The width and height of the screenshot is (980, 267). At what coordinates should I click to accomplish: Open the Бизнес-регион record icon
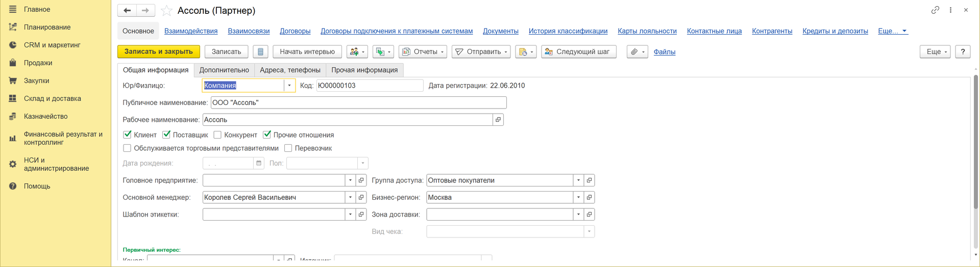pyautogui.click(x=589, y=197)
